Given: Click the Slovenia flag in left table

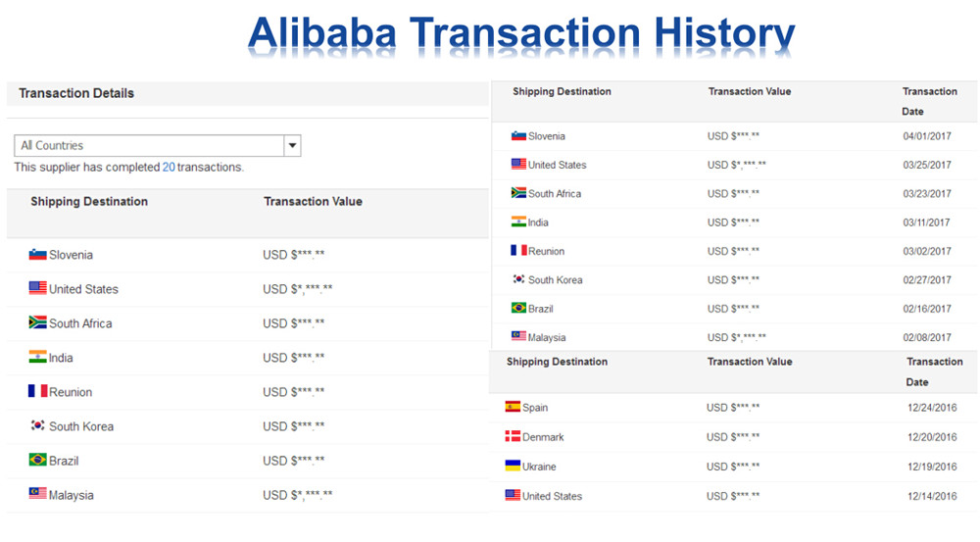Looking at the screenshot, I should [x=37, y=255].
